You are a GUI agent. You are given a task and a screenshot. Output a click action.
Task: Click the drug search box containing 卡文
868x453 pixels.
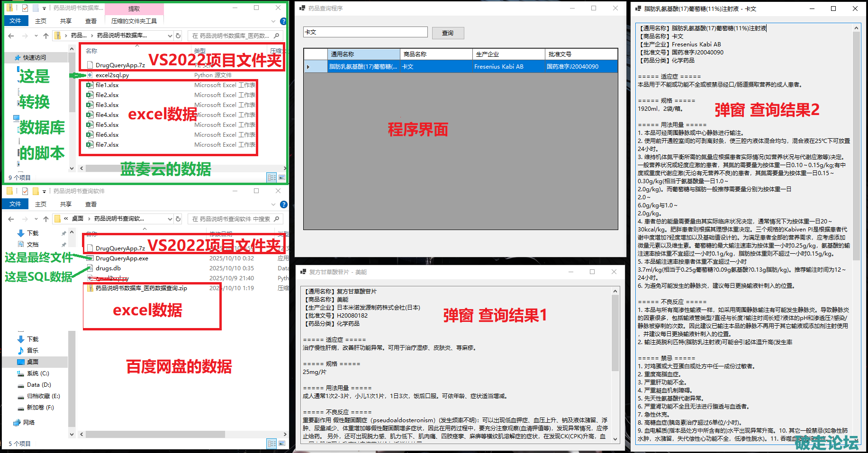pos(365,32)
